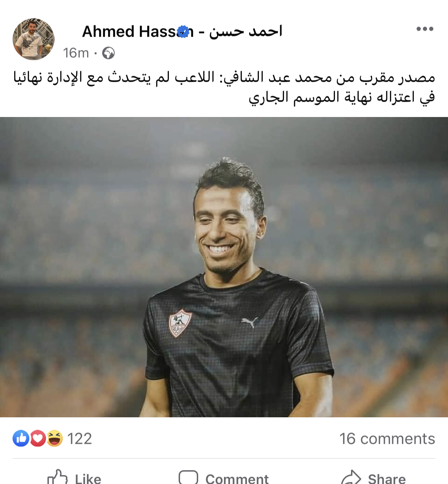
Task: Tap the Zamalek crest on the shirt
Action: (180, 323)
